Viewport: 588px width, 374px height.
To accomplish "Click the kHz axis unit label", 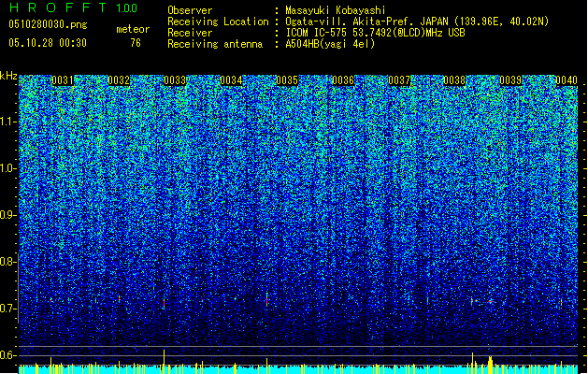I will (x=8, y=76).
